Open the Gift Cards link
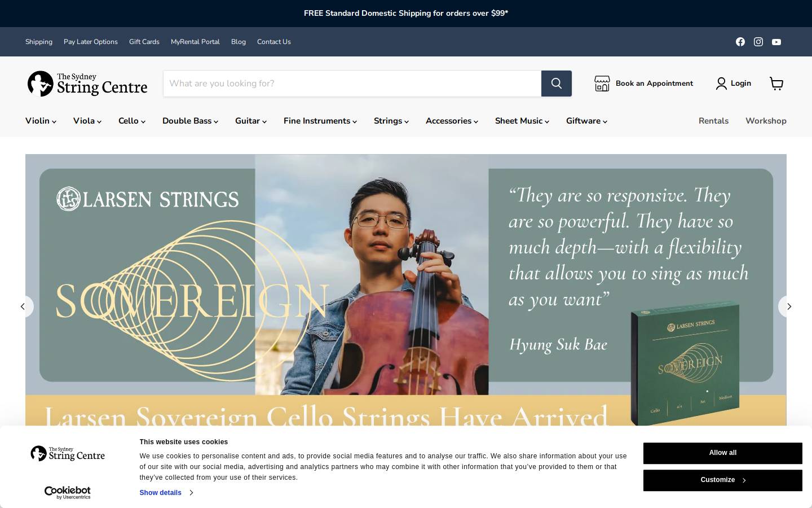The image size is (812, 508). coord(144,42)
